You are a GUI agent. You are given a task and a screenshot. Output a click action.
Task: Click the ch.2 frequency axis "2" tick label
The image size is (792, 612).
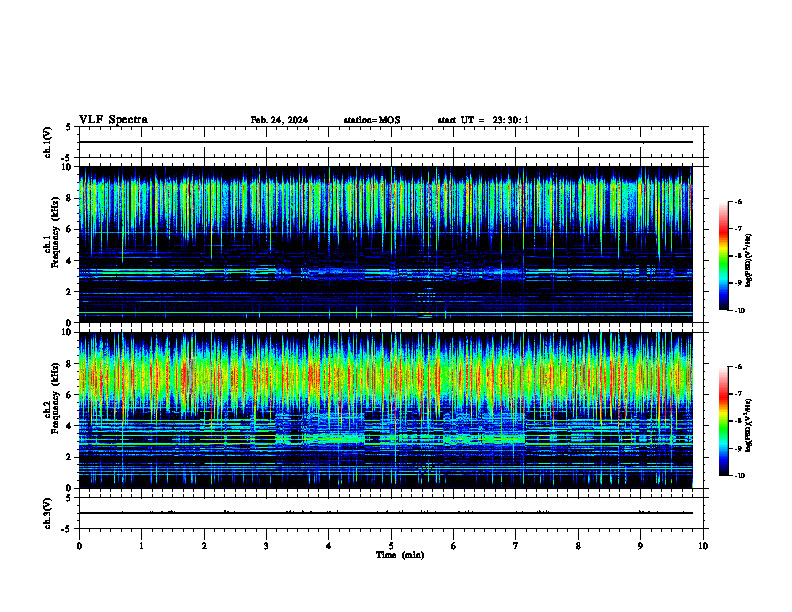(x=70, y=457)
